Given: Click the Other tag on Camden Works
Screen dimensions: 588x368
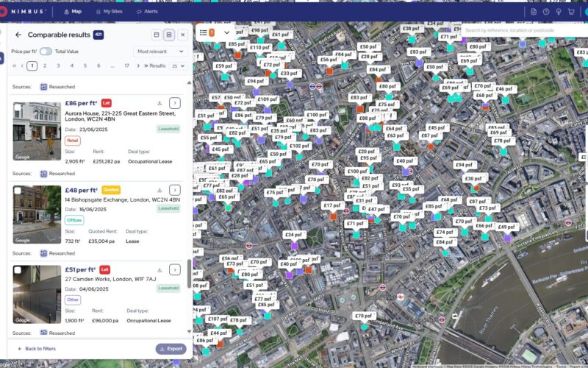Looking at the screenshot, I should 73,300.
